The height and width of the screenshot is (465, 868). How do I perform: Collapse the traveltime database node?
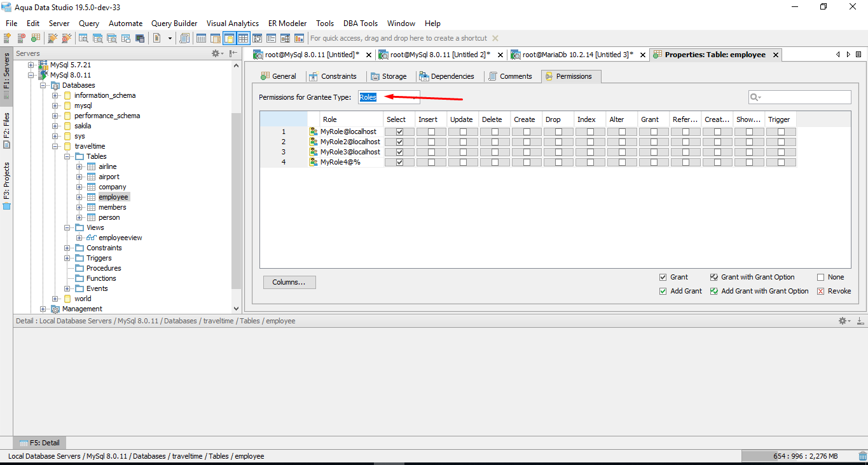pos(55,146)
